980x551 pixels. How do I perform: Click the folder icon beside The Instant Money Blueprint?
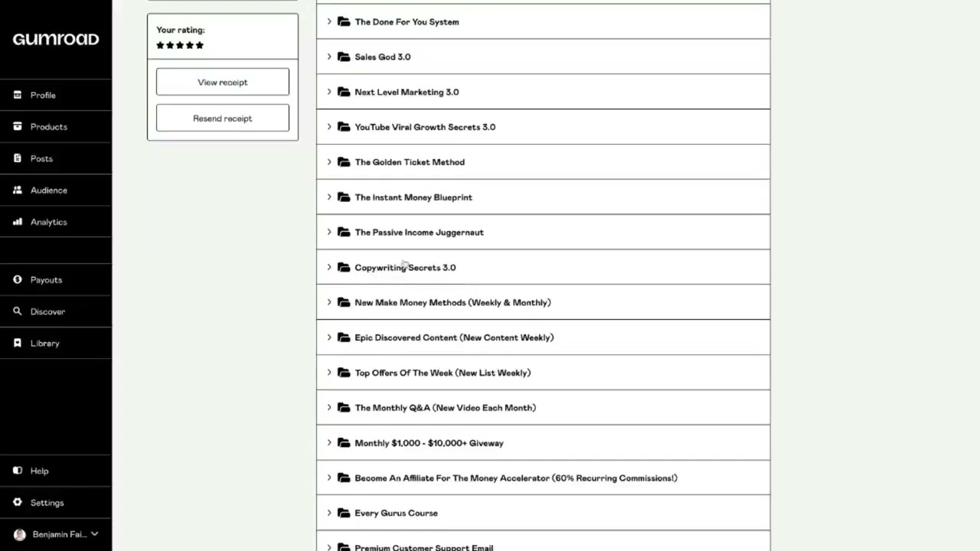tap(344, 197)
